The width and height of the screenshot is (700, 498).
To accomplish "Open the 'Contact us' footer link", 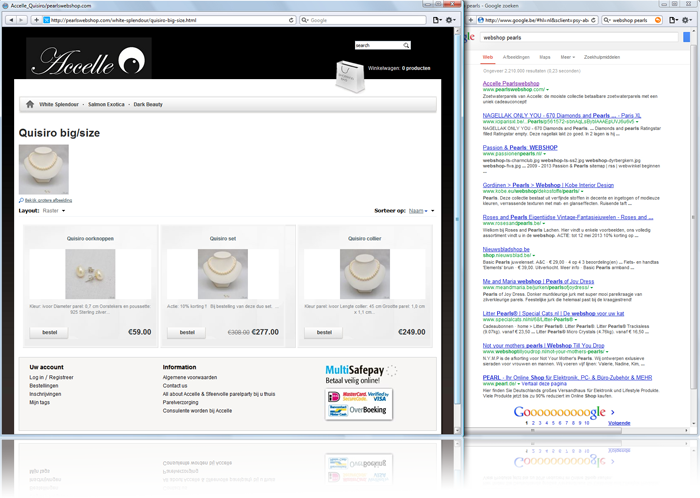I will tap(175, 386).
